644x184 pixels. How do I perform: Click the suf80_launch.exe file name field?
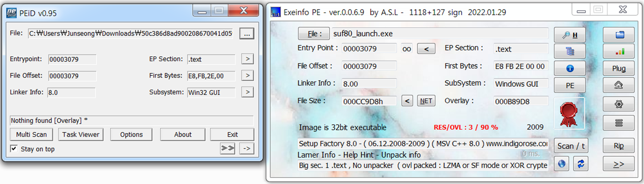(x=440, y=34)
